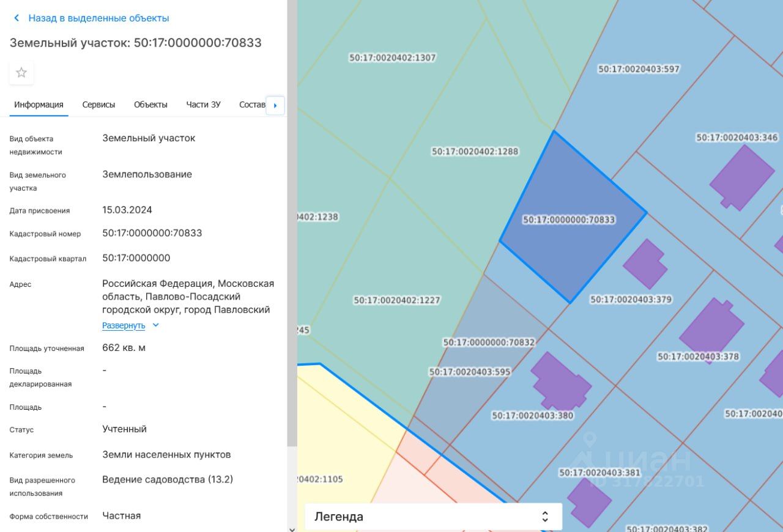Switch to the Сервисы tab
The image size is (783, 532).
point(98,105)
